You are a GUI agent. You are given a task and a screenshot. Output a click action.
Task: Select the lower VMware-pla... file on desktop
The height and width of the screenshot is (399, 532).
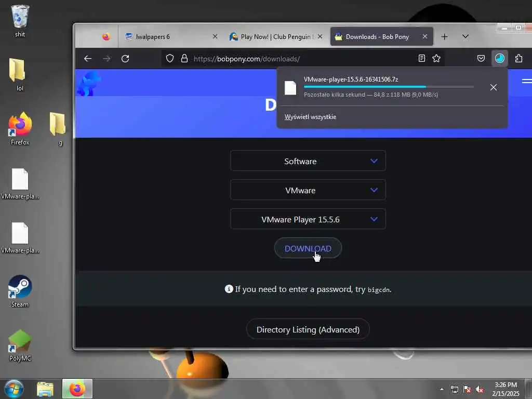(x=20, y=237)
